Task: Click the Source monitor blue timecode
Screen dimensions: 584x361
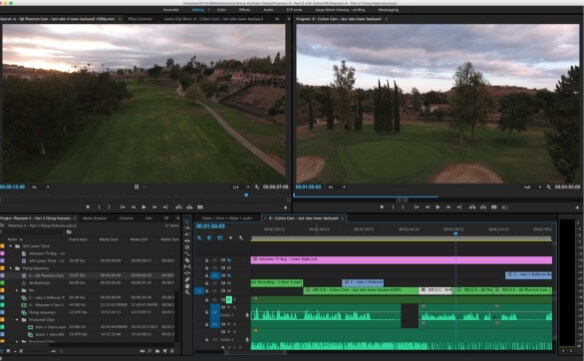Action: click(x=13, y=187)
